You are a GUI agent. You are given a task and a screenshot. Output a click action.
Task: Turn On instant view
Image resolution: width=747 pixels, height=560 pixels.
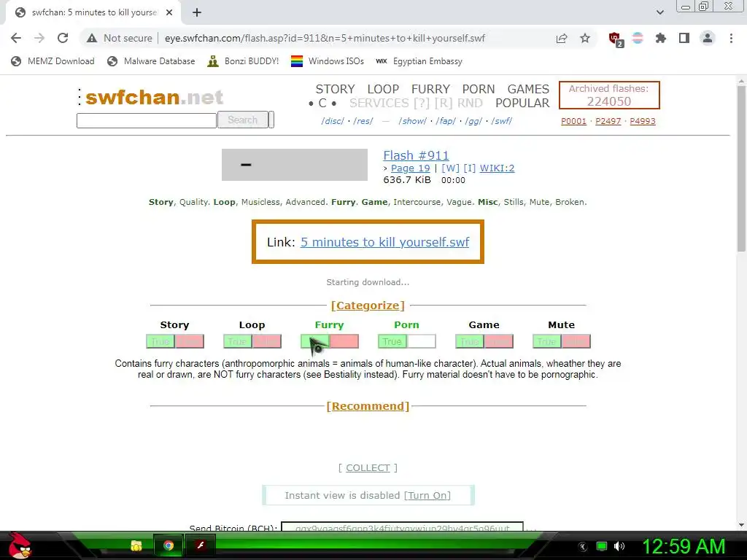pos(427,495)
